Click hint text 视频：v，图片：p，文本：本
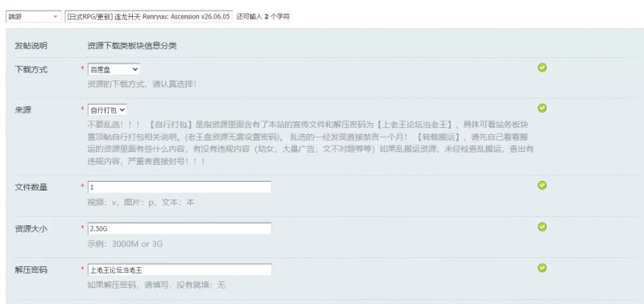Viewport: 644px width, 304px height. [141, 203]
